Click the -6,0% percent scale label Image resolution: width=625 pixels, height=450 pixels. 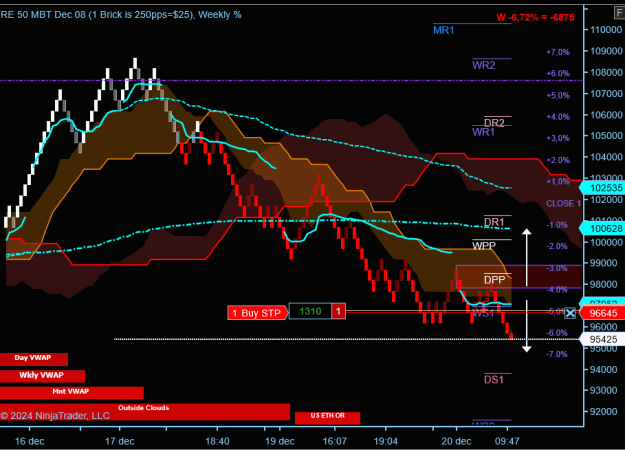[x=557, y=333]
